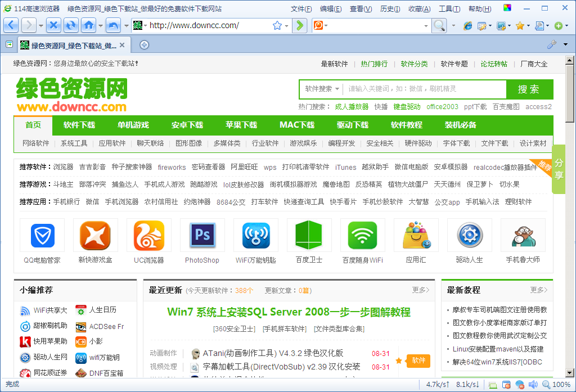Switch to the 单机游戏 navigation tab
Viewport: 576px width, 392px height.
point(133,125)
